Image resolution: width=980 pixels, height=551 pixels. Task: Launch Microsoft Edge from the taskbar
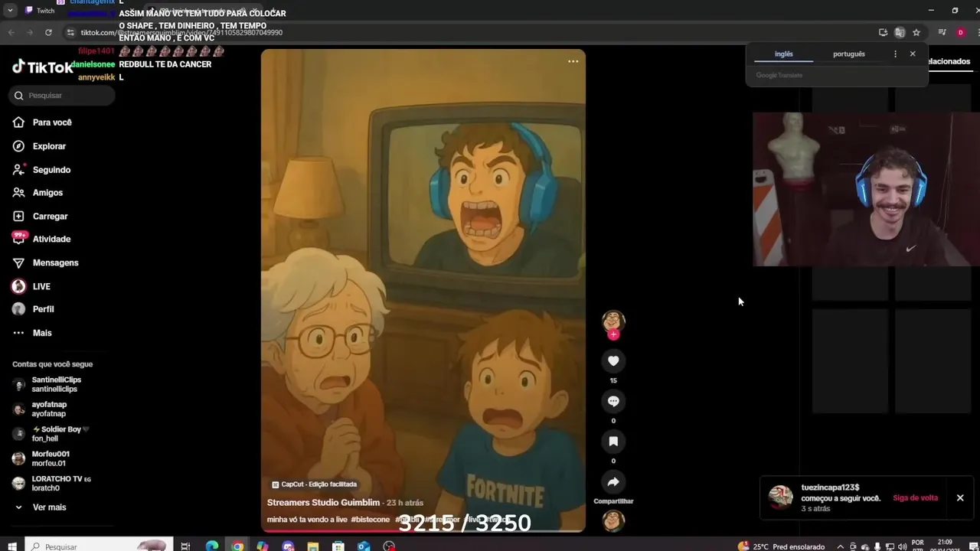[x=212, y=546]
